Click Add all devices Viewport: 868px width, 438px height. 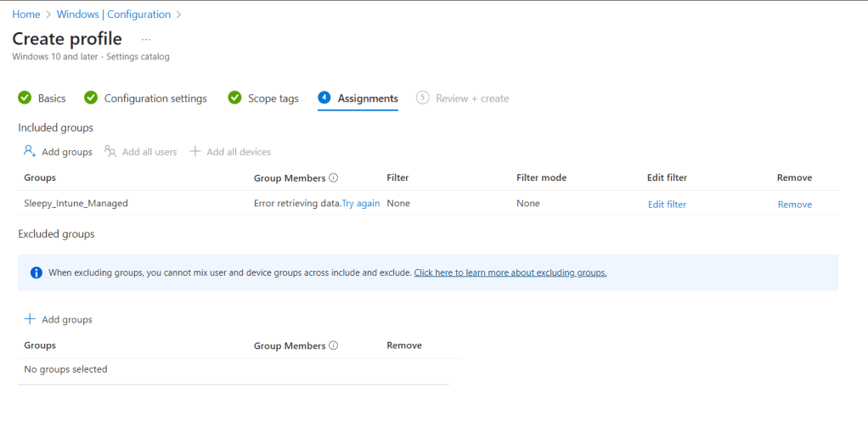click(230, 152)
